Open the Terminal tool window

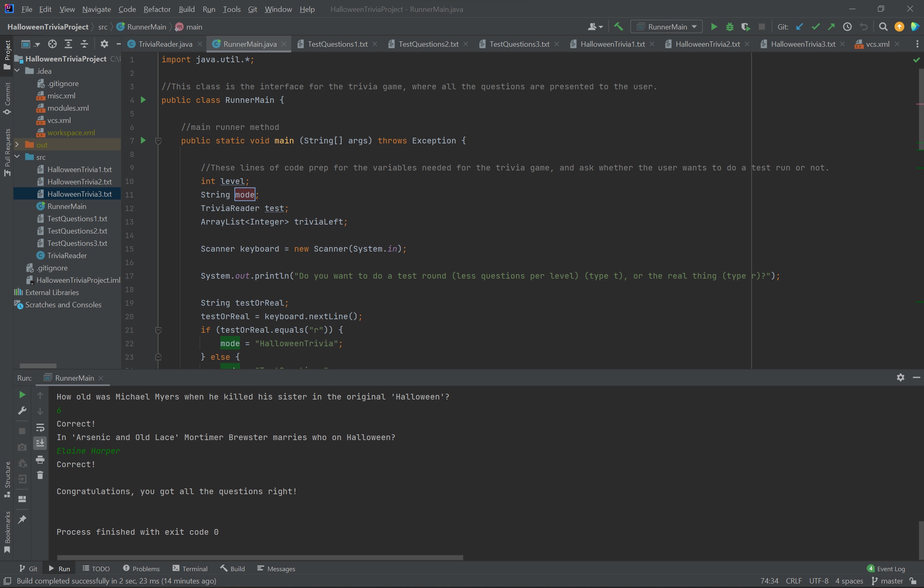[x=190, y=569]
